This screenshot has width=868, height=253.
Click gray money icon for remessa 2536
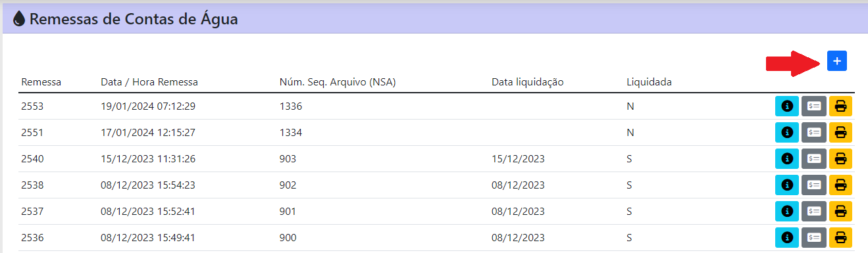(x=813, y=237)
